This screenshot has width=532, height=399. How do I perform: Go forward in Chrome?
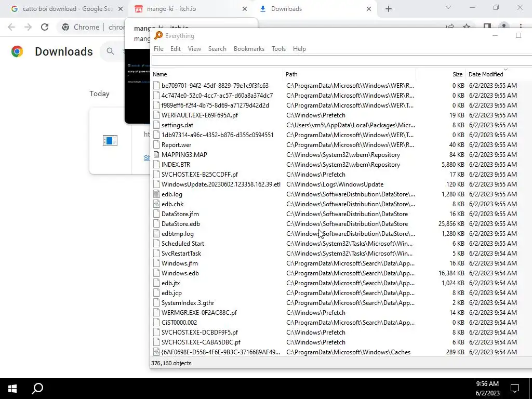(28, 27)
